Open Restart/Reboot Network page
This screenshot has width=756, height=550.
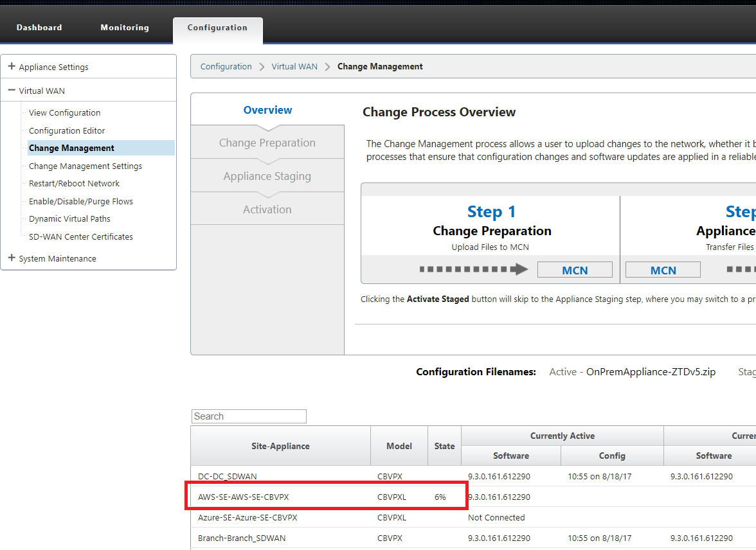[75, 184]
